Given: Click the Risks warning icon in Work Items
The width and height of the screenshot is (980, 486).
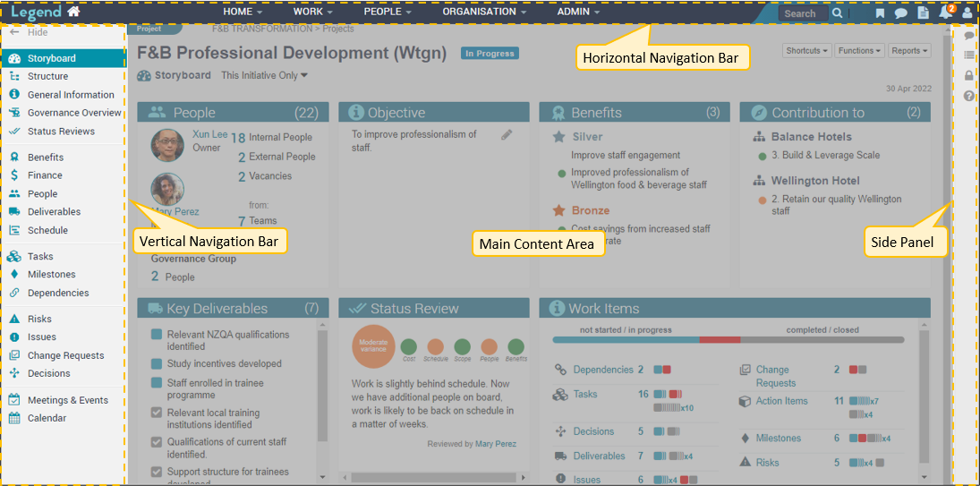Looking at the screenshot, I should [x=745, y=463].
